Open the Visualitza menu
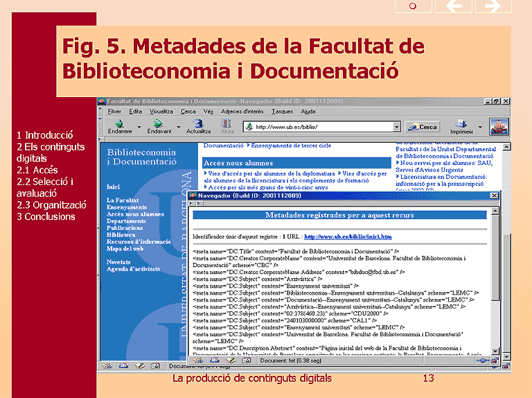 (161, 111)
